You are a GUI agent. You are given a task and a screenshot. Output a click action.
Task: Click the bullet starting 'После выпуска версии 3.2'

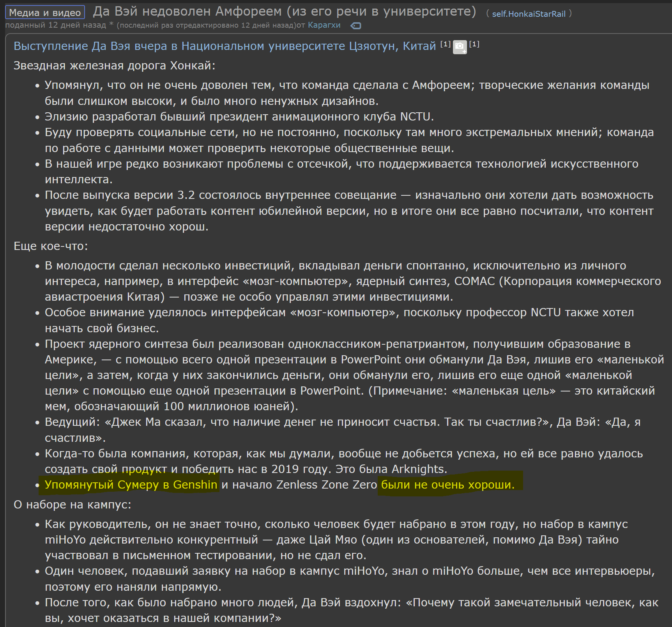click(x=349, y=211)
